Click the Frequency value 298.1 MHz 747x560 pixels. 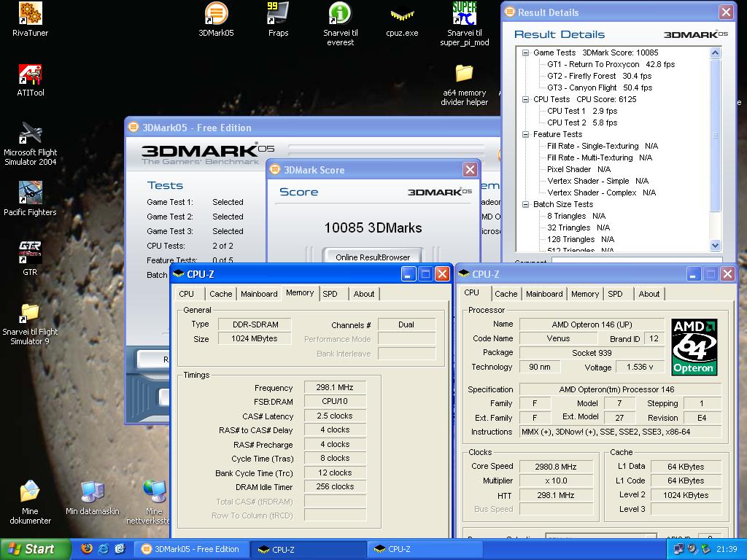point(334,388)
